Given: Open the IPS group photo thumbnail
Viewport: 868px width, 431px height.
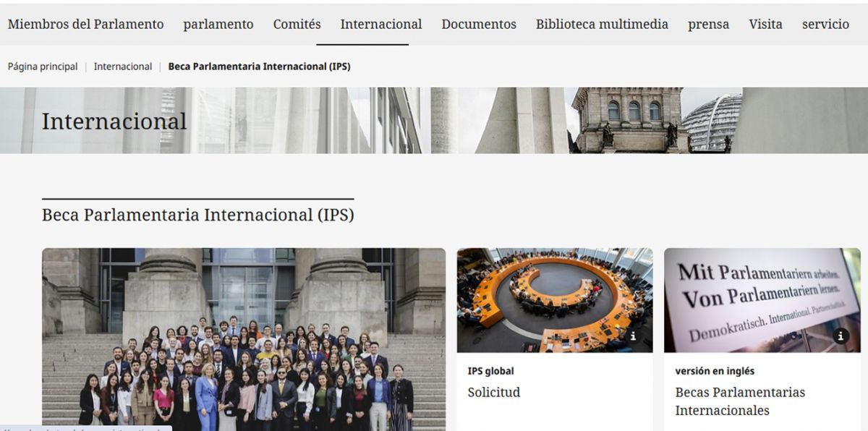Looking at the screenshot, I should pyautogui.click(x=244, y=339).
